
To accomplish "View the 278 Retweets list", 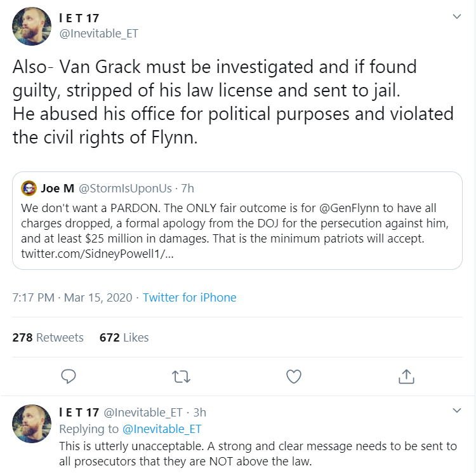I will tap(48, 337).
